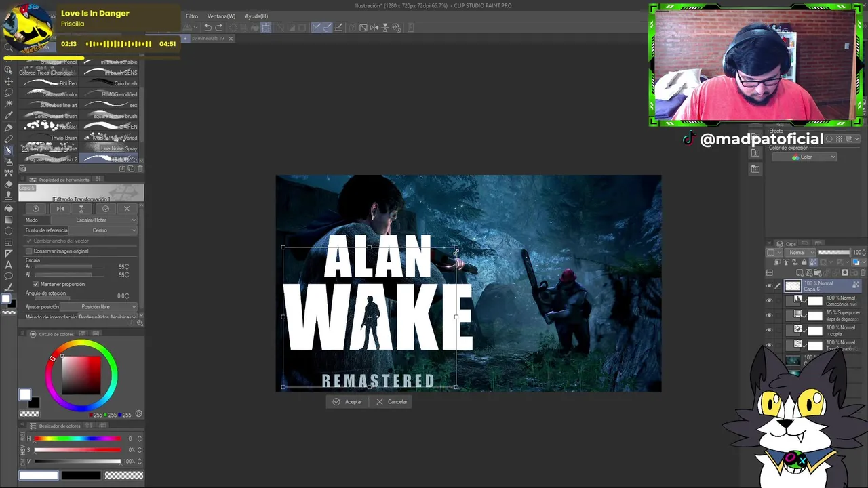This screenshot has width=868, height=488.
Task: Cancel transform with the X icon in the tool property panel
Action: tap(127, 209)
